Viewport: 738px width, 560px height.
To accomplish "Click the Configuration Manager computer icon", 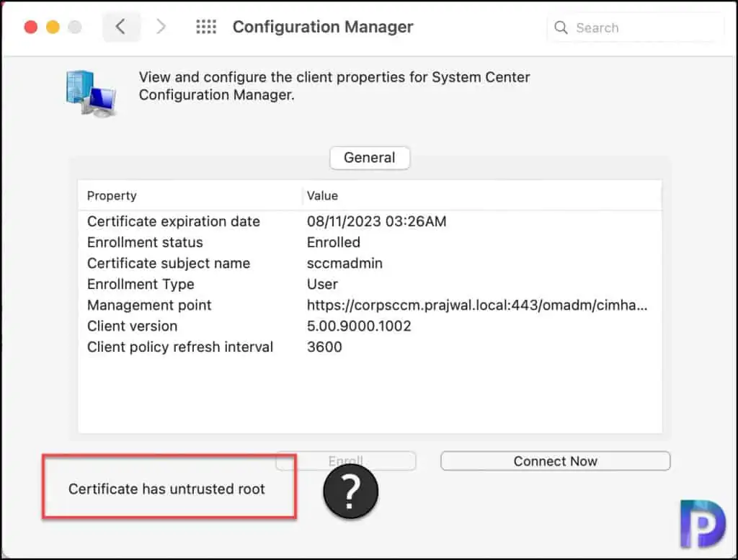I will [x=92, y=93].
